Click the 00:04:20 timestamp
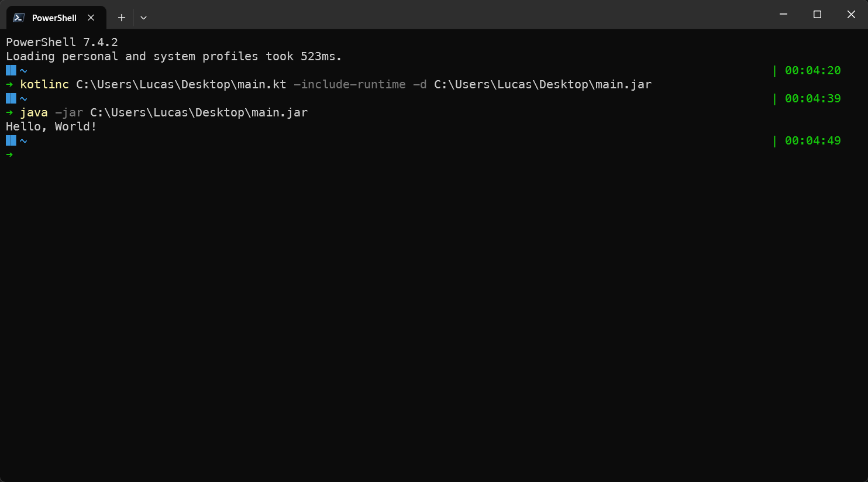868x482 pixels. coord(812,70)
